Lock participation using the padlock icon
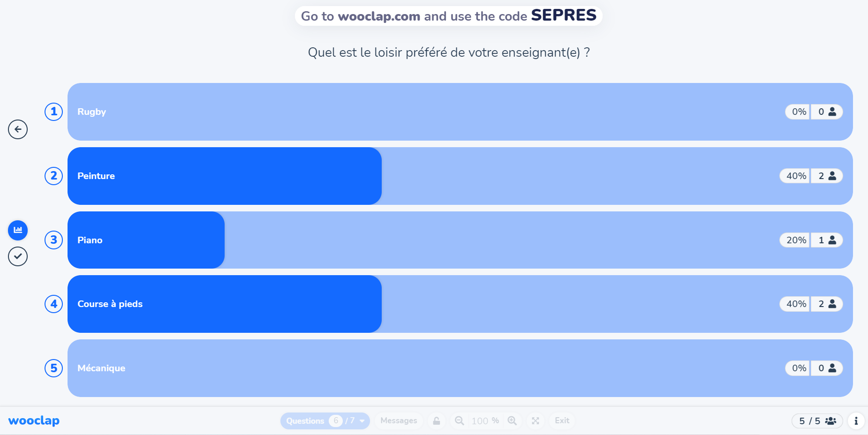 pyautogui.click(x=436, y=420)
